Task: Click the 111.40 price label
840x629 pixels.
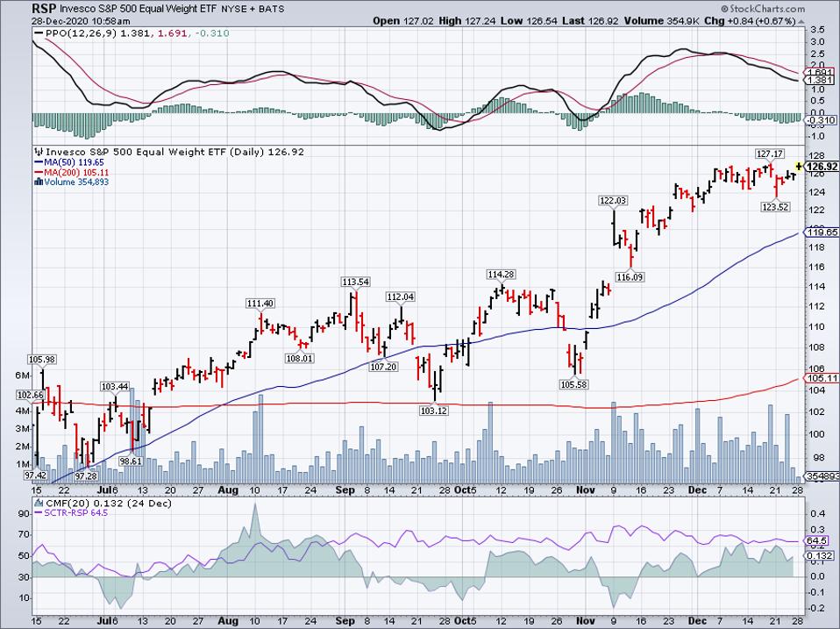Action: click(260, 304)
